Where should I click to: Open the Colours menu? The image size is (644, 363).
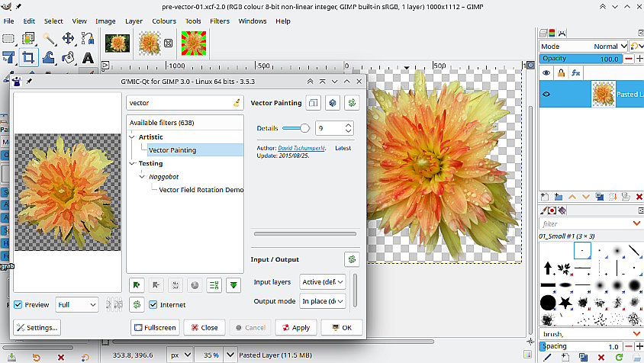[x=163, y=21]
